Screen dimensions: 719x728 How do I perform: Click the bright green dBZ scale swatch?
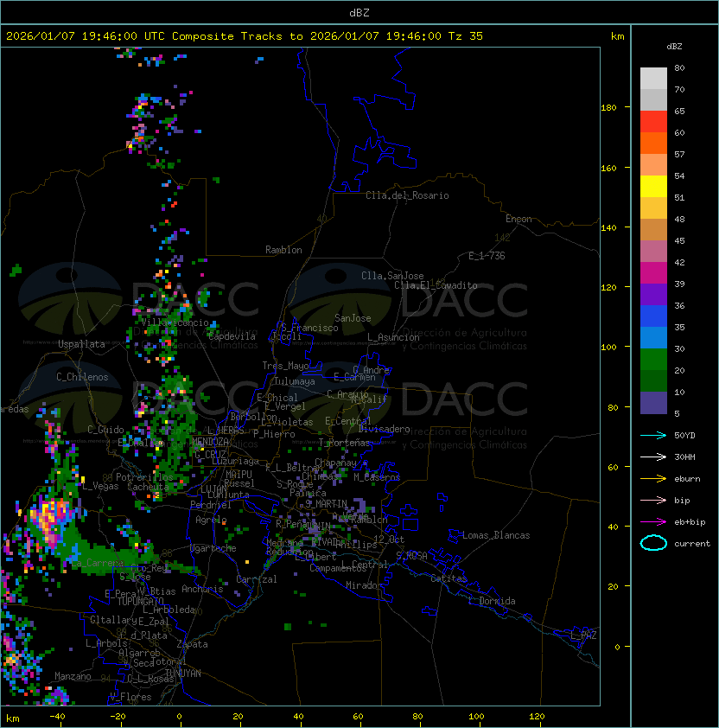(x=653, y=359)
